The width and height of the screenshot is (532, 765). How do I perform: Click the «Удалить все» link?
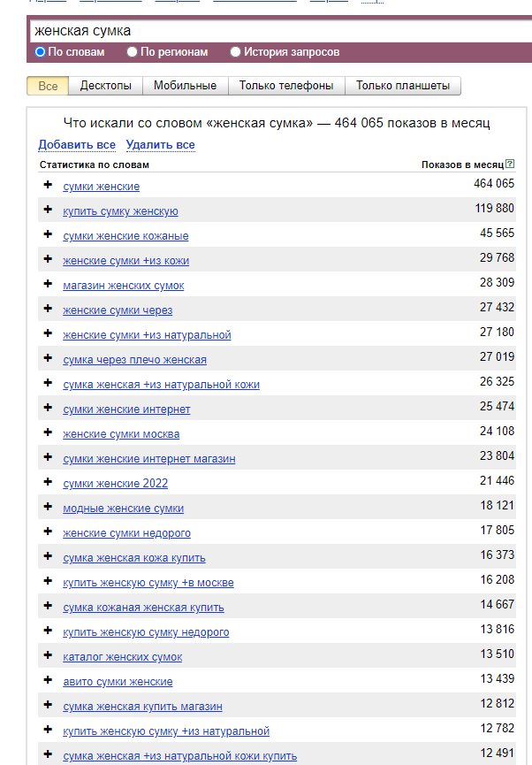click(160, 145)
